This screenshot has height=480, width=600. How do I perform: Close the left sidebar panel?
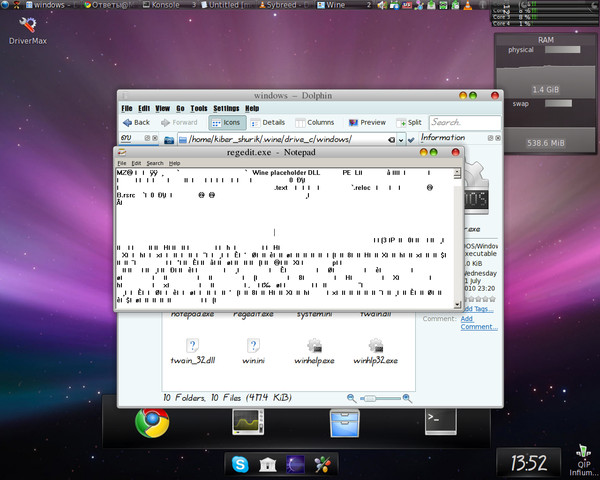155,138
